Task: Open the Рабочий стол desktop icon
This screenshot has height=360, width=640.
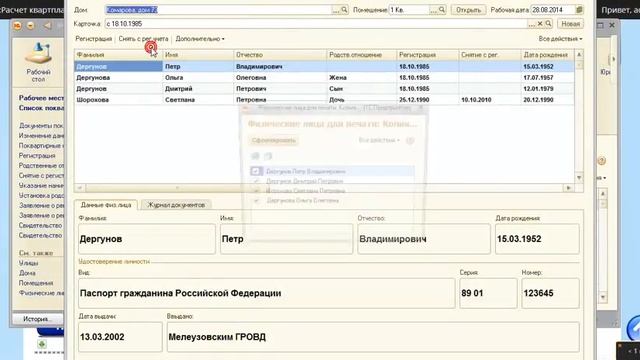Action: click(x=38, y=62)
